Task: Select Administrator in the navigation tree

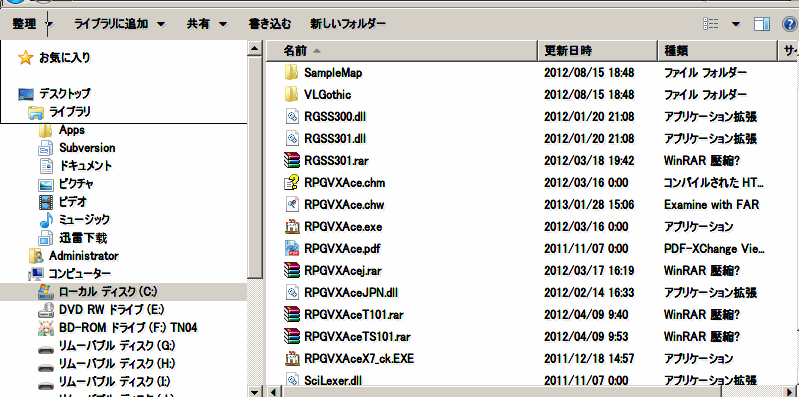Action: (84, 255)
